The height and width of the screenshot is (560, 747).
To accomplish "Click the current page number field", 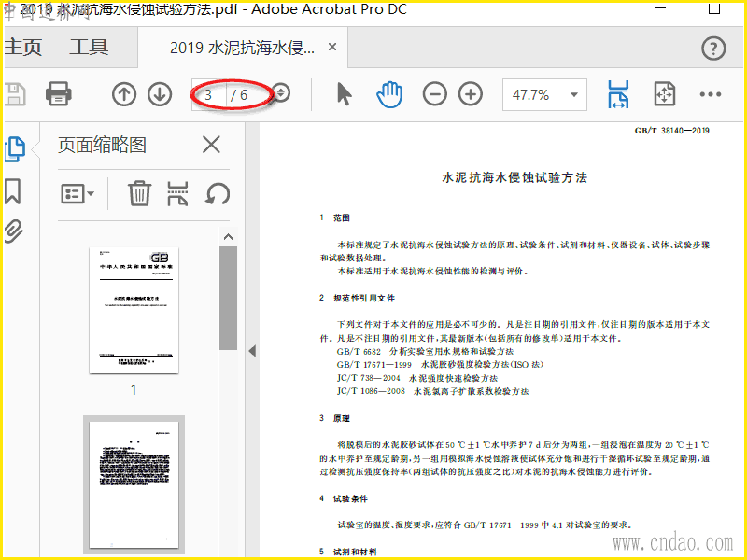I will click(x=208, y=95).
